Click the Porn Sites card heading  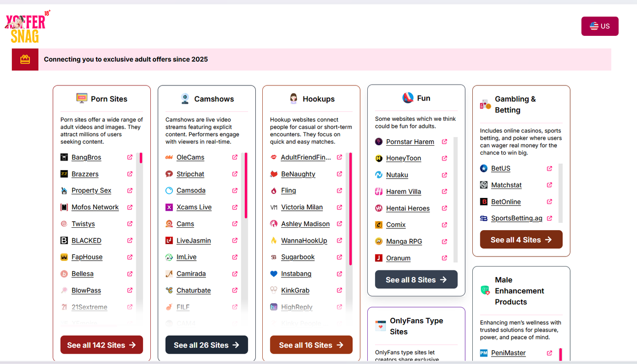click(109, 99)
